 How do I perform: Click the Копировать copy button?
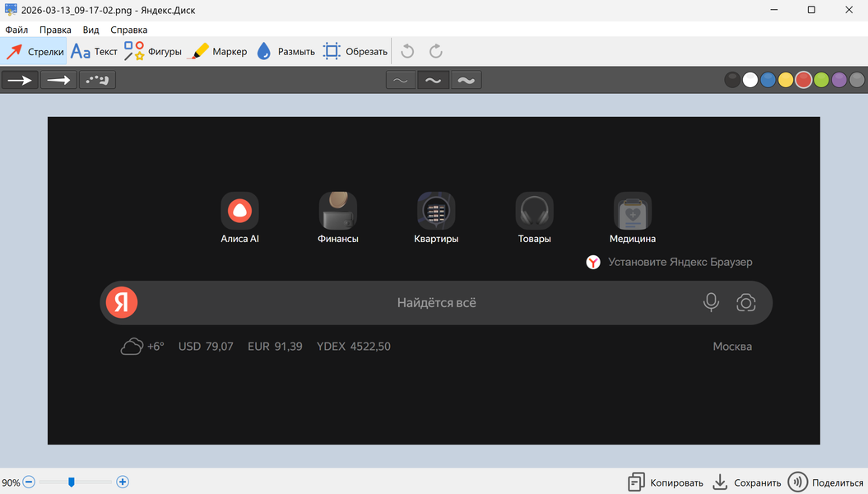tap(666, 482)
